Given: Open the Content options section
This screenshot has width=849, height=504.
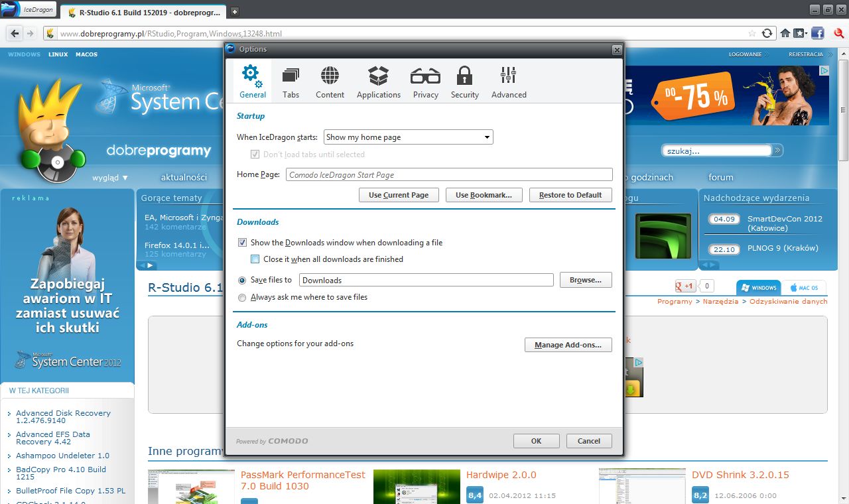Looking at the screenshot, I should pos(330,81).
